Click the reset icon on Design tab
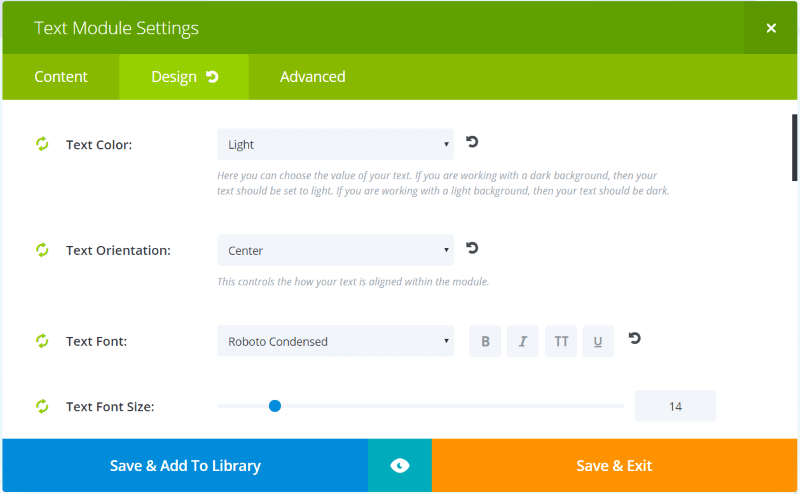This screenshot has height=494, width=800. [212, 77]
